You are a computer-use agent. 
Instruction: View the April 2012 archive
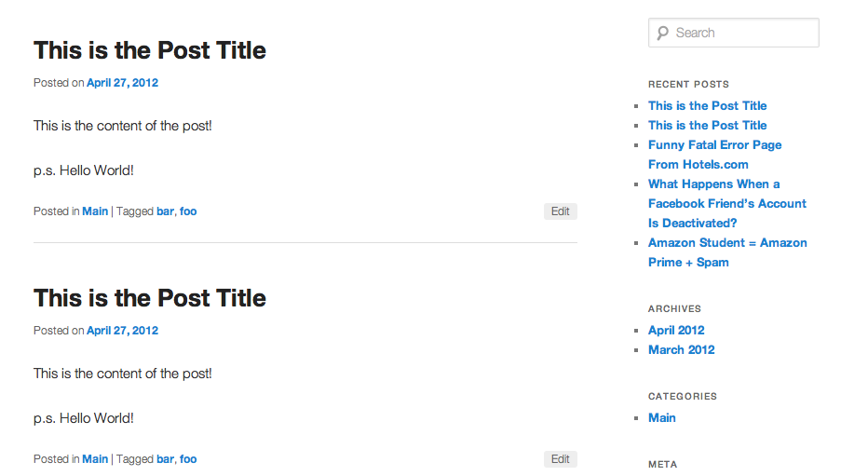tap(676, 330)
